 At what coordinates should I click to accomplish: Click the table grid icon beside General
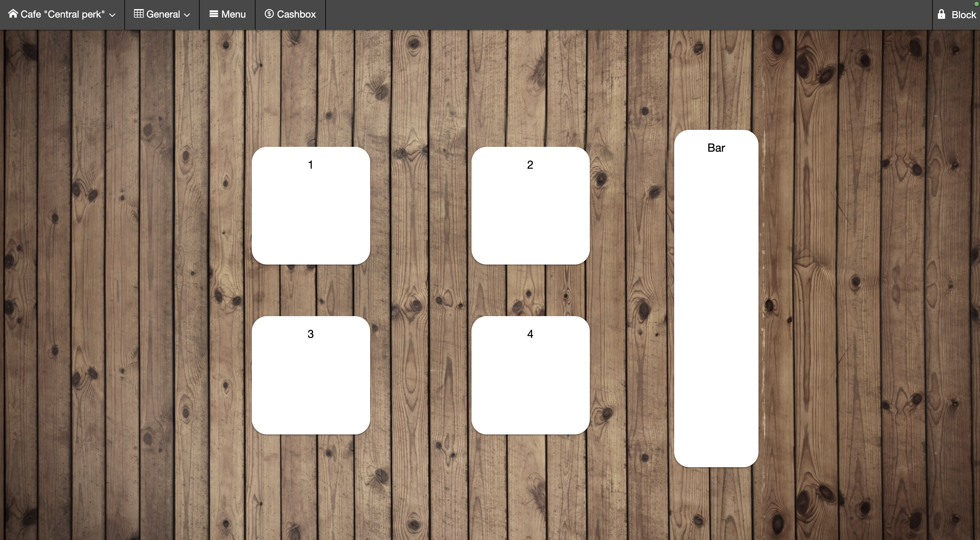(x=138, y=14)
